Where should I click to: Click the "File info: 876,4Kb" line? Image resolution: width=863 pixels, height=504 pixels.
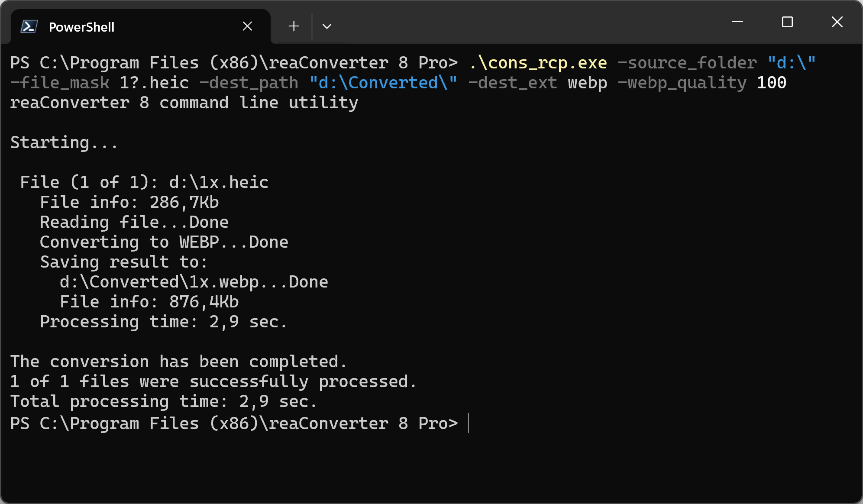(149, 302)
